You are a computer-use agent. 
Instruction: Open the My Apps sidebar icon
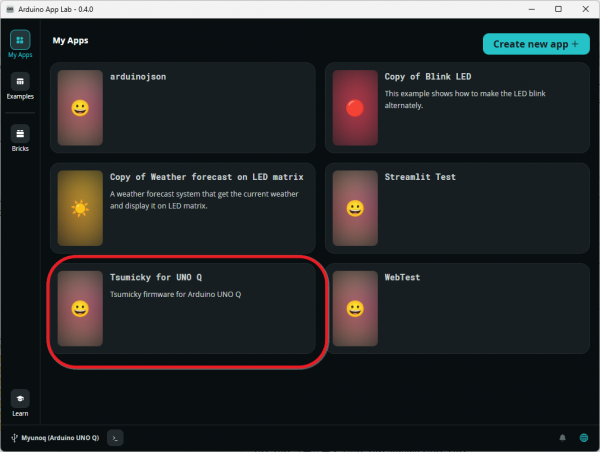tap(20, 40)
